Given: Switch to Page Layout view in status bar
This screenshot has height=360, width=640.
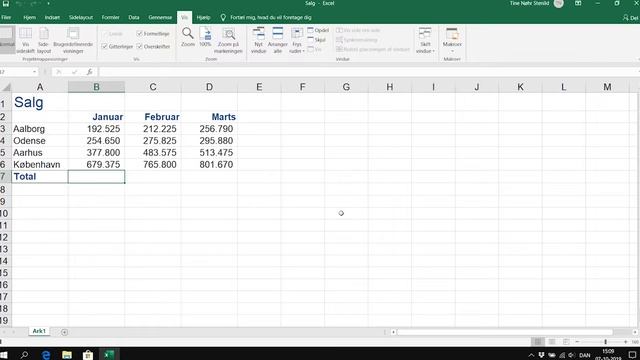Looking at the screenshot, I should pos(552,342).
